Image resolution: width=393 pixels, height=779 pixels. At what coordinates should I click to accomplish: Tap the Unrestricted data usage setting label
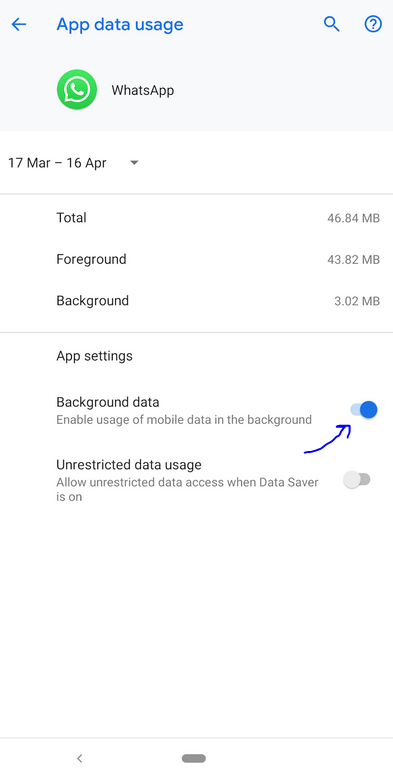[129, 465]
